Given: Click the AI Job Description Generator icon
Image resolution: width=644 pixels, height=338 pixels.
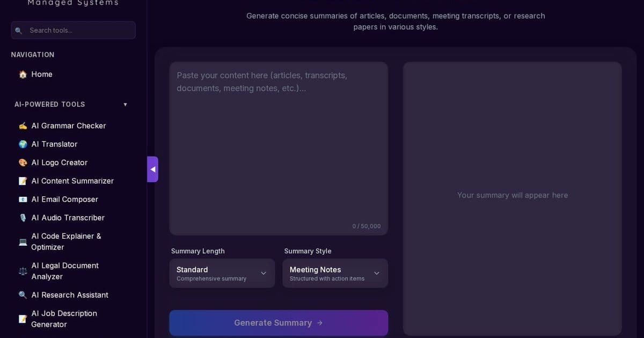Looking at the screenshot, I should [23, 319].
